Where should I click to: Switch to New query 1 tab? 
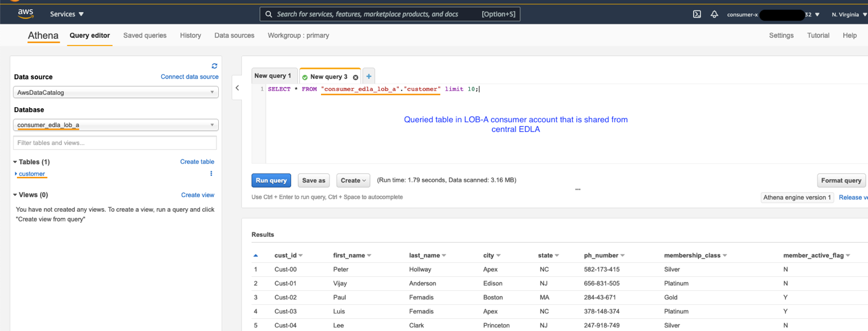point(274,76)
